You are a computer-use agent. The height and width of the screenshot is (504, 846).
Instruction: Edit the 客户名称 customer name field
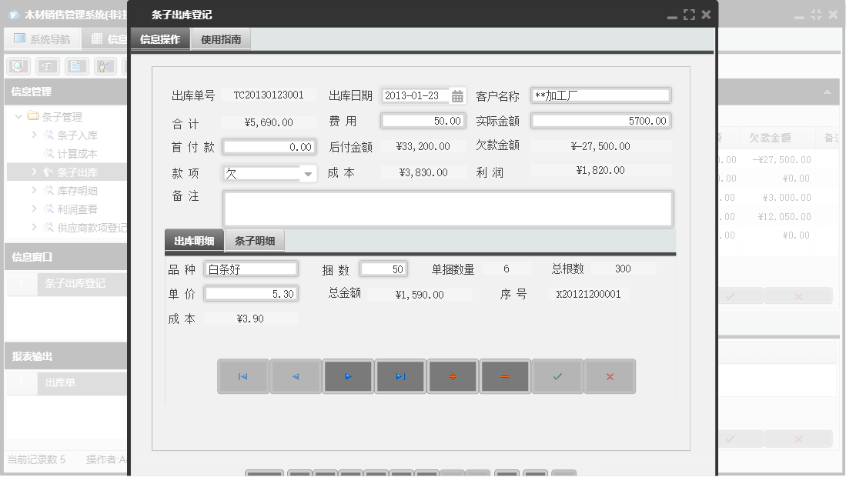(600, 95)
